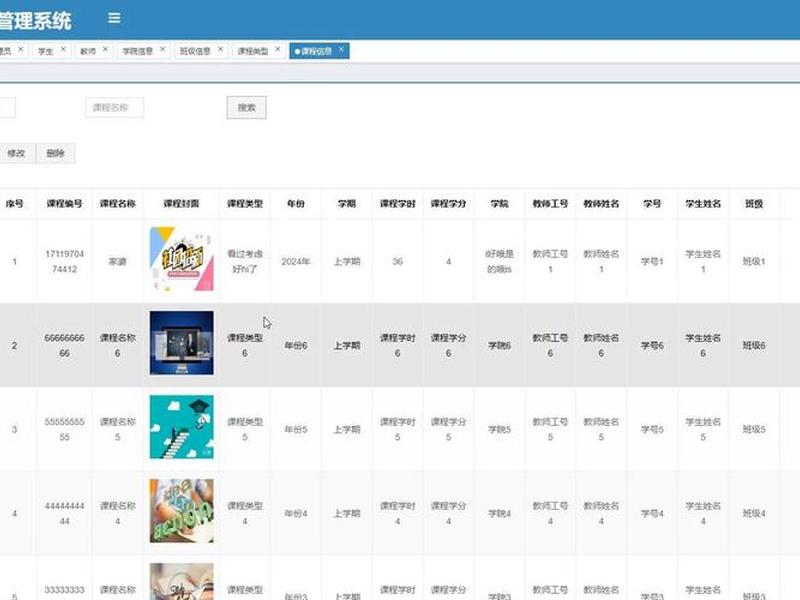Close the 班级信息 tab
The height and width of the screenshot is (600, 800).
[220, 49]
